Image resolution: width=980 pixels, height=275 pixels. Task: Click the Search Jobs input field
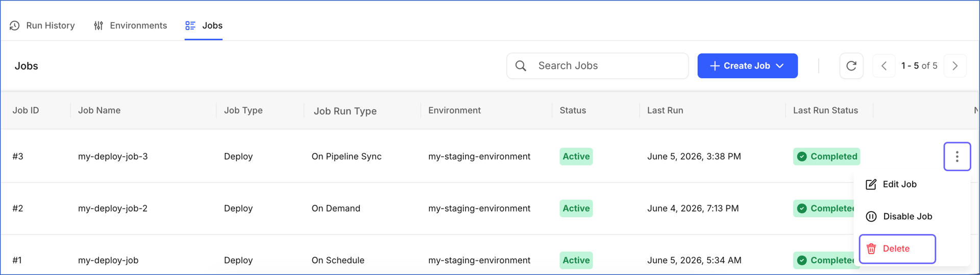597,66
